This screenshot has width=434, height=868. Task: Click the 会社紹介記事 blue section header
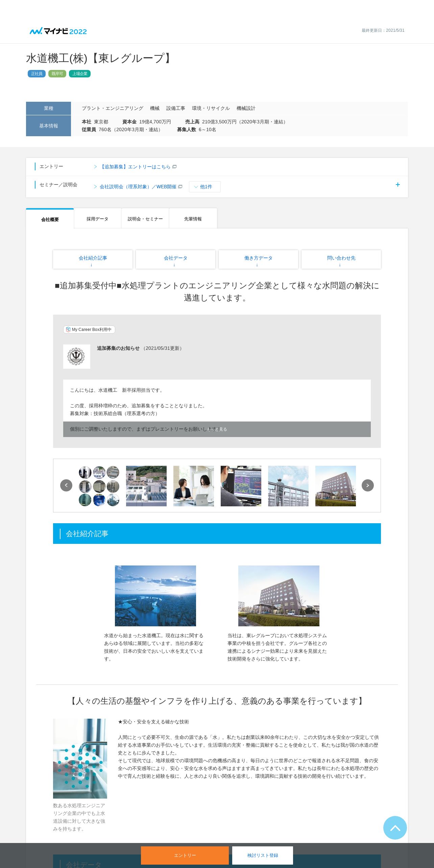pos(217,534)
